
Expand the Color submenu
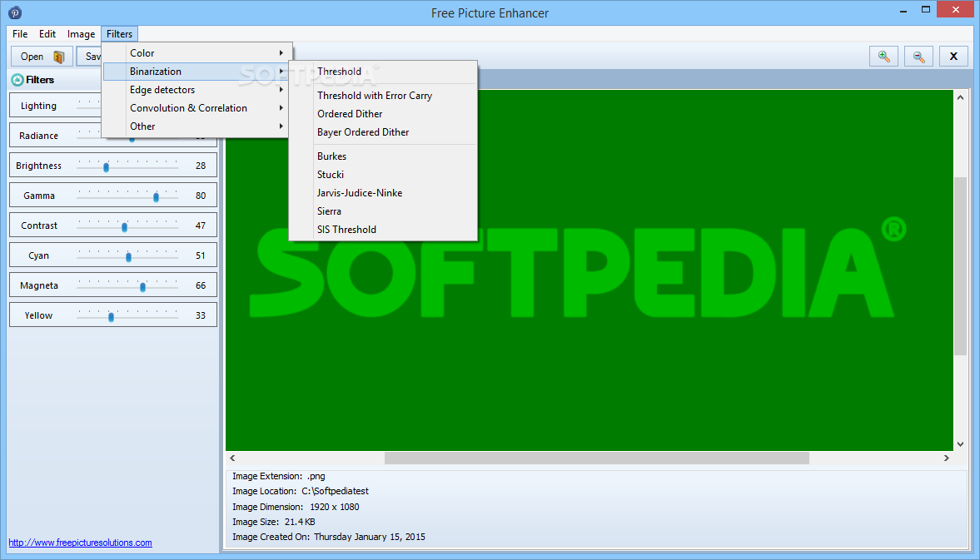pos(195,53)
